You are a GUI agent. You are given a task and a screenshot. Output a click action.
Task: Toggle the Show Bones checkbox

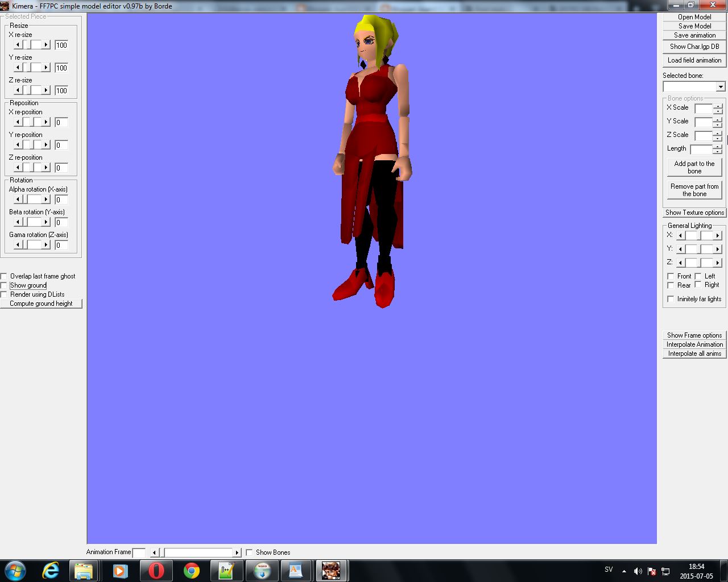[x=249, y=552]
